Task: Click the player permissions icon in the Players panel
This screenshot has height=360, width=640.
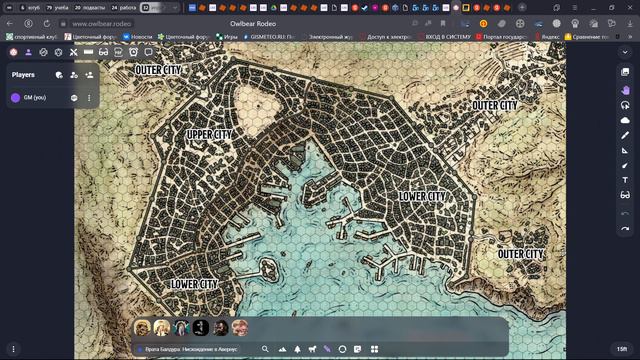Action: (74, 75)
